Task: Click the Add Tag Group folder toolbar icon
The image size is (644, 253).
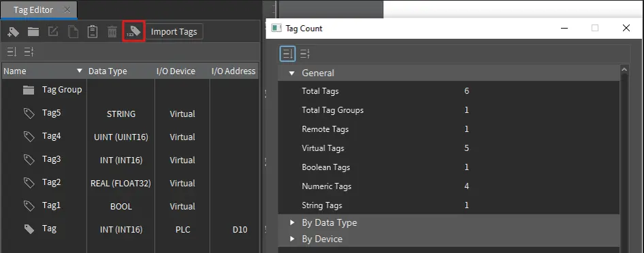Action: click(x=33, y=32)
